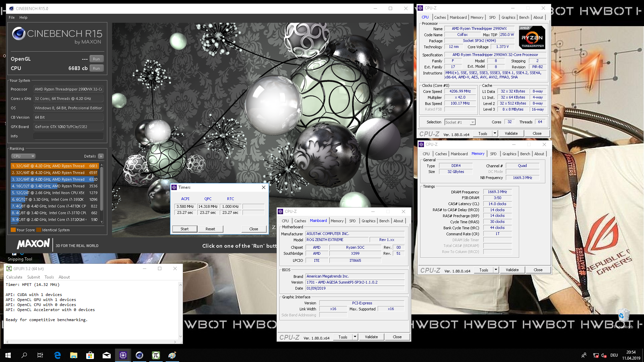The height and width of the screenshot is (362, 644).
Task: Click Core Speed value 4206.99 MHz
Action: [x=460, y=91]
